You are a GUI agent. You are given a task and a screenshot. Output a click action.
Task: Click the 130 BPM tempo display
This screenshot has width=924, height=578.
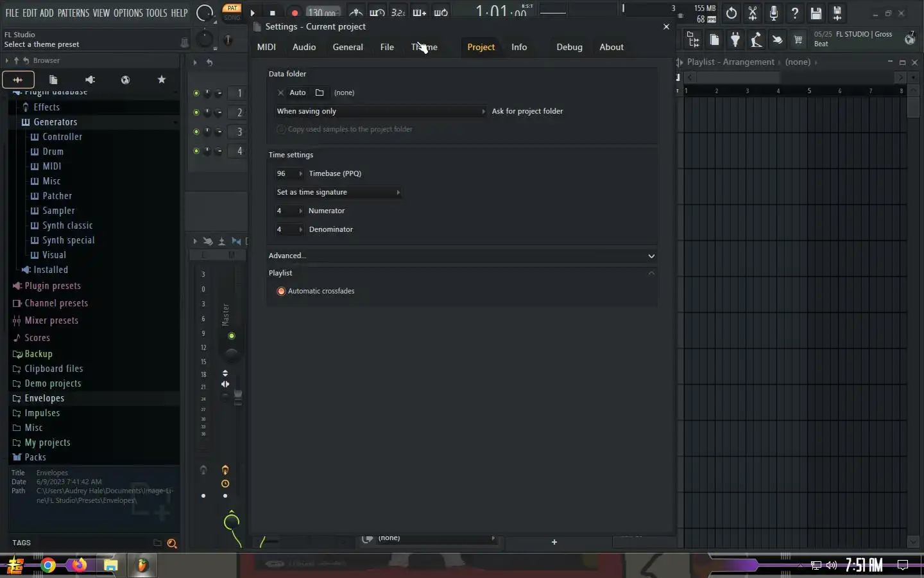[x=323, y=13]
